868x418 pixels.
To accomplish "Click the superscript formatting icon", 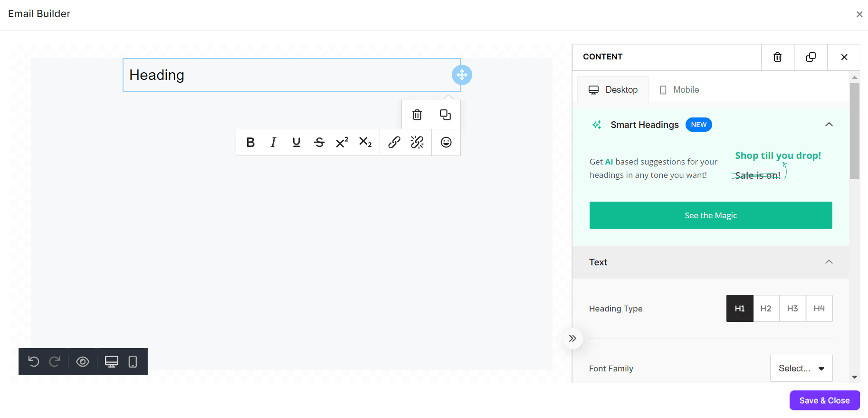I will [x=342, y=142].
